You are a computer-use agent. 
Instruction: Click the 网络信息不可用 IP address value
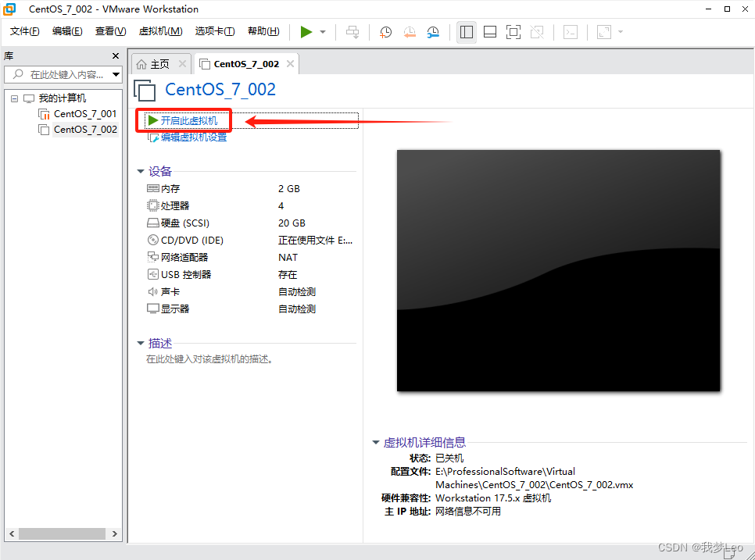click(x=468, y=512)
